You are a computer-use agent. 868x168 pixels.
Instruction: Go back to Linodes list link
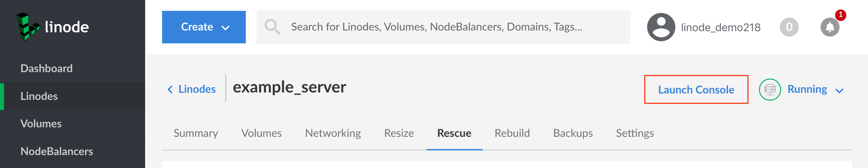click(x=197, y=89)
